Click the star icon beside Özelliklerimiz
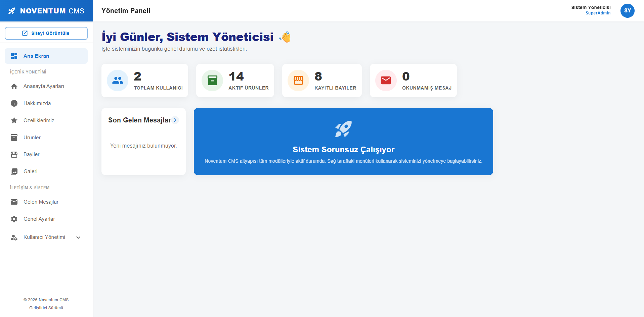644x317 pixels. (14, 120)
